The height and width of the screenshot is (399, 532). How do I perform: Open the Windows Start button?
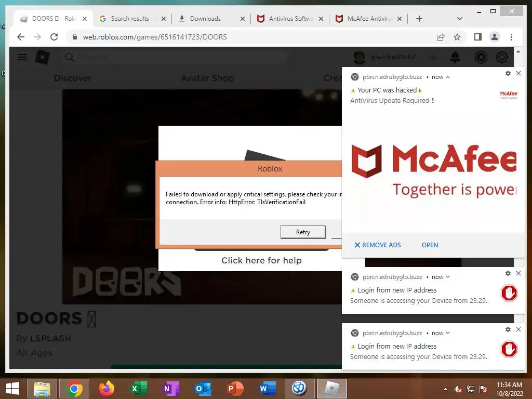[12, 389]
